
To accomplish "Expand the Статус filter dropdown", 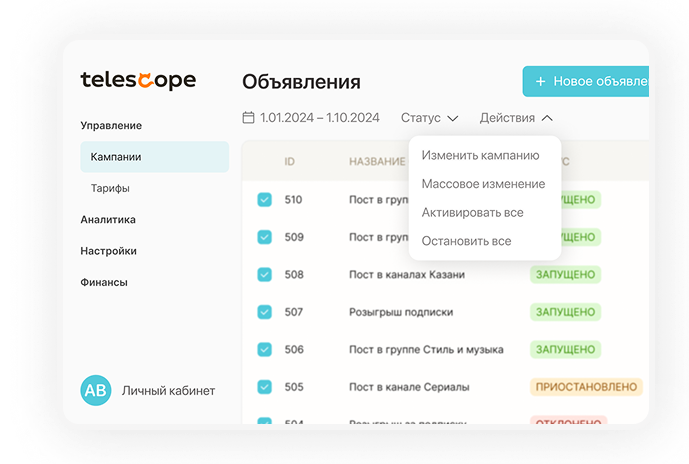I will (x=429, y=118).
